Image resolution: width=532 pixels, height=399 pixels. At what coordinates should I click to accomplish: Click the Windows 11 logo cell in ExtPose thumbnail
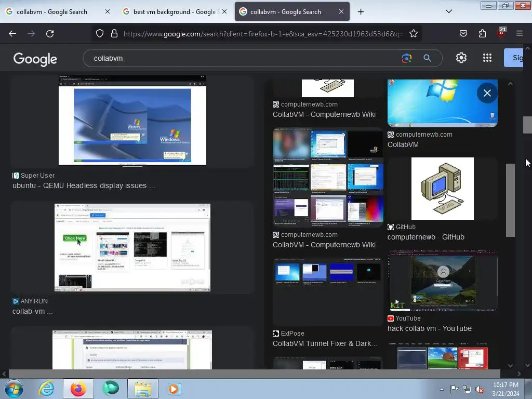coord(368,271)
